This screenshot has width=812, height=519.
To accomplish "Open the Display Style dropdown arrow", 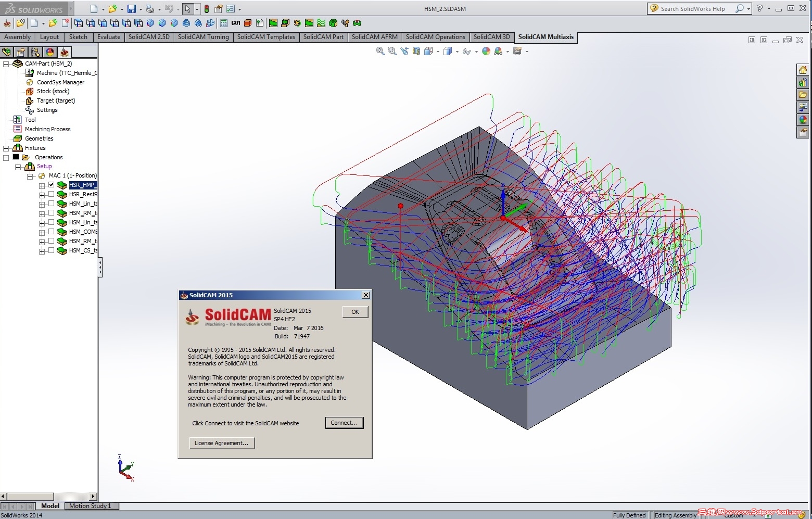I will tap(457, 52).
